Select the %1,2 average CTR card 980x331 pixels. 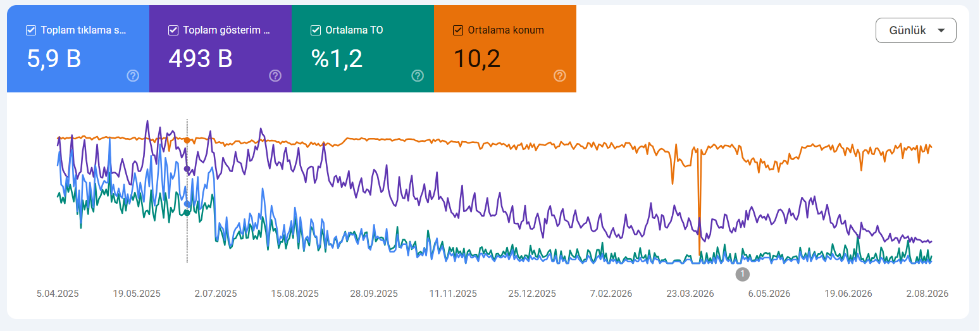coord(363,49)
